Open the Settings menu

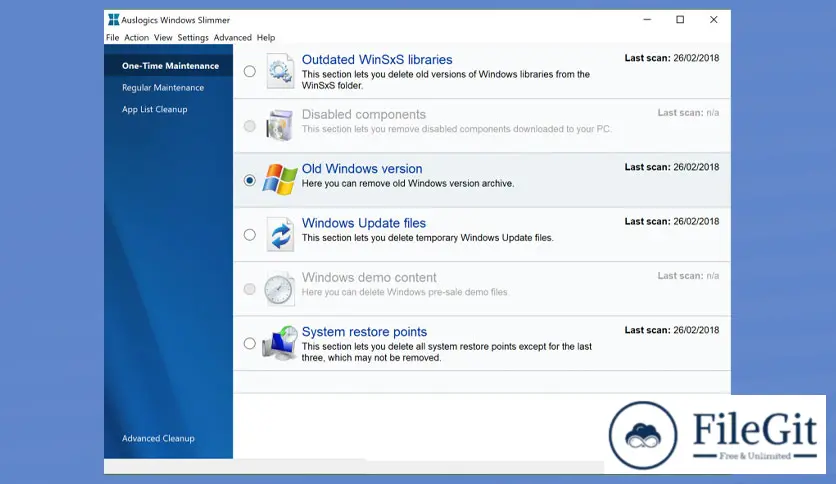tap(193, 37)
